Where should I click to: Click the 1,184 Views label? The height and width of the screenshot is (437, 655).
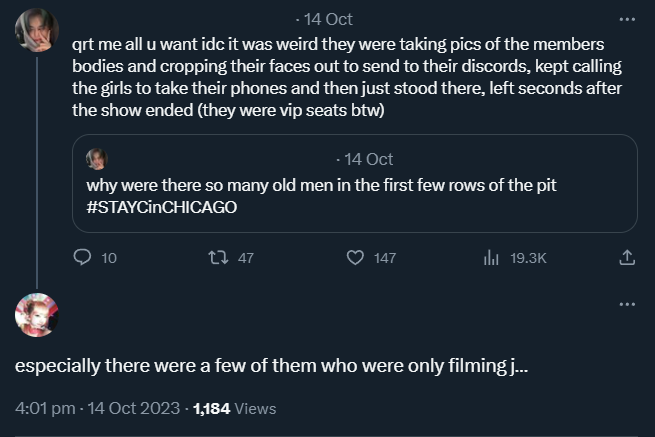point(234,408)
